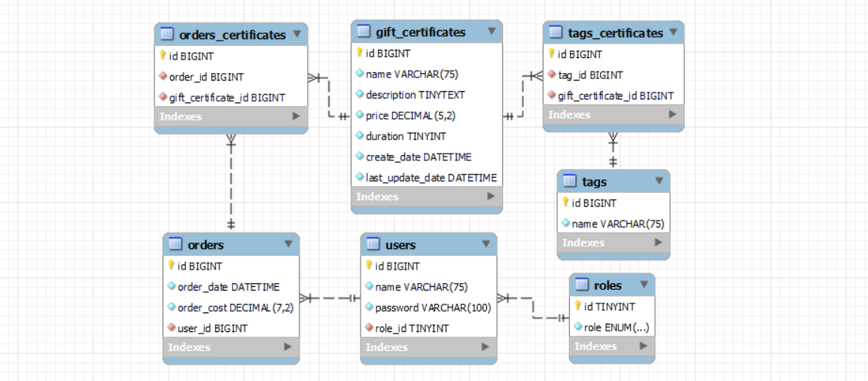Viewport: 868px width, 381px height.
Task: Expand Indexes section of tags table
Action: tap(658, 242)
